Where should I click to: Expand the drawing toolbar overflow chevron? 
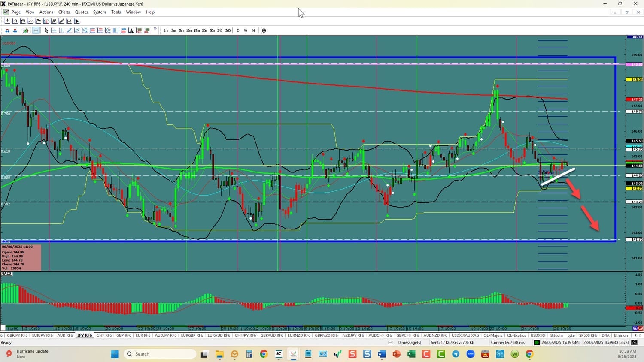(155, 29)
